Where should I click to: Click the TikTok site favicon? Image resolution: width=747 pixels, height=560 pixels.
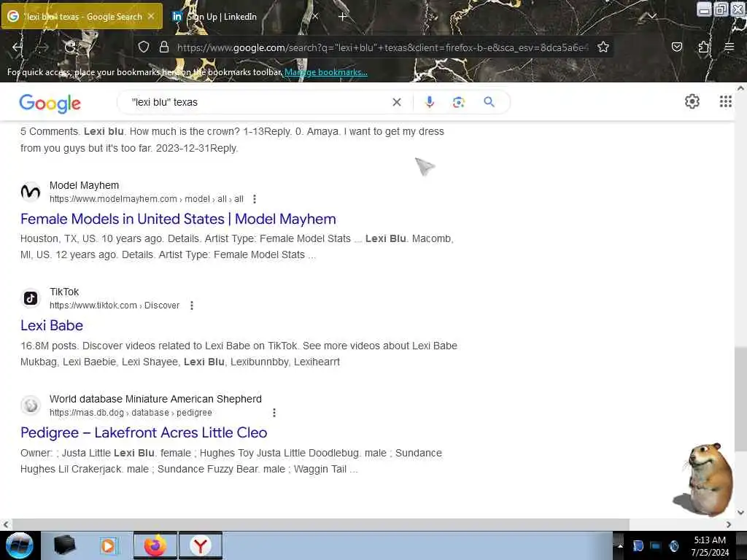[31, 298]
